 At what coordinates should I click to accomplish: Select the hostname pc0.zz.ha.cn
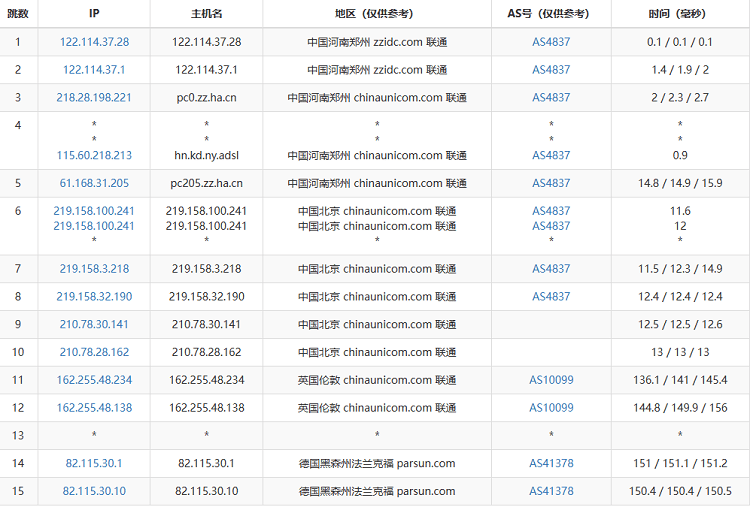point(207,98)
